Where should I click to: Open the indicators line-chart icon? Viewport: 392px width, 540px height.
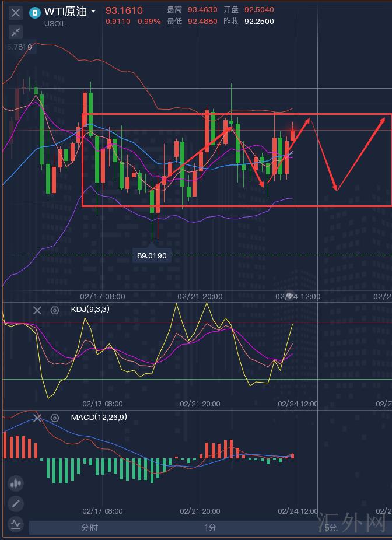[x=16, y=524]
